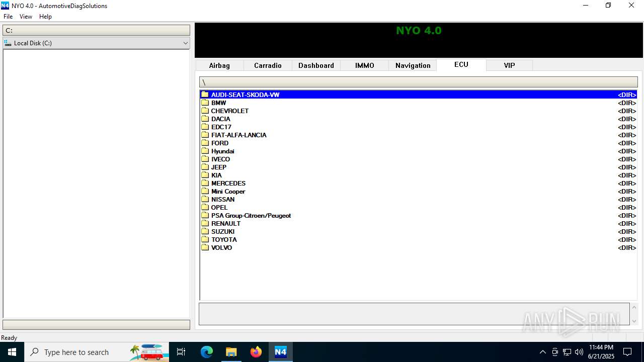Select the FORD folder name
This screenshot has height=362, width=644.
pyautogui.click(x=220, y=143)
